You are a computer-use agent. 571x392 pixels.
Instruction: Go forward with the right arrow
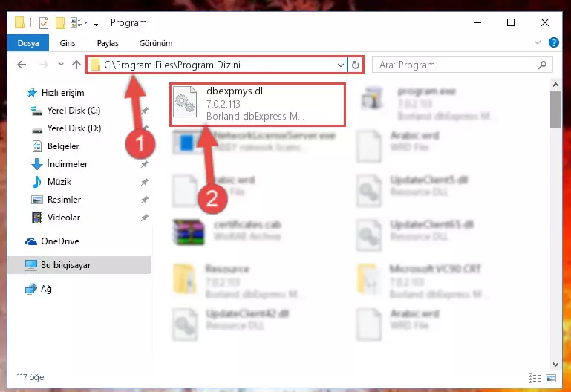(x=43, y=65)
